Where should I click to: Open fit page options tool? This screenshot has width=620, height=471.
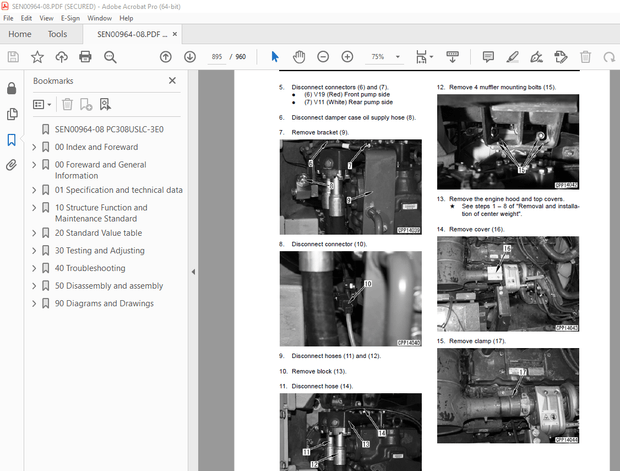click(424, 57)
